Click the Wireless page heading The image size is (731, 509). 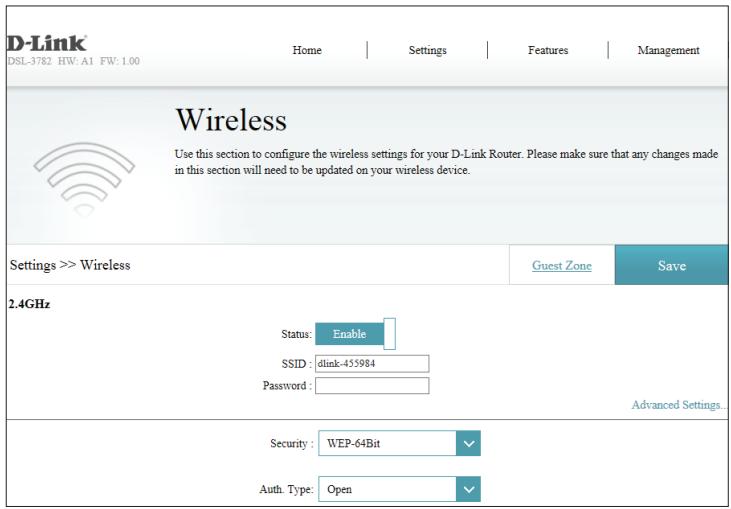[x=231, y=122]
